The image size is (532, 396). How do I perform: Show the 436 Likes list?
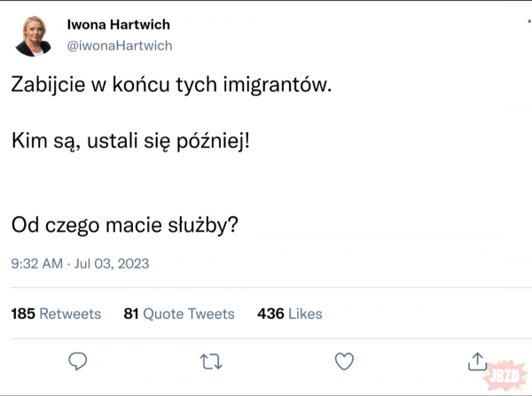[290, 314]
